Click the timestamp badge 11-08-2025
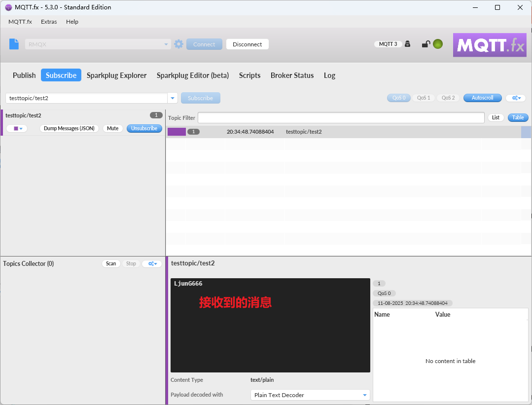Image resolution: width=532 pixels, height=405 pixels. click(413, 303)
